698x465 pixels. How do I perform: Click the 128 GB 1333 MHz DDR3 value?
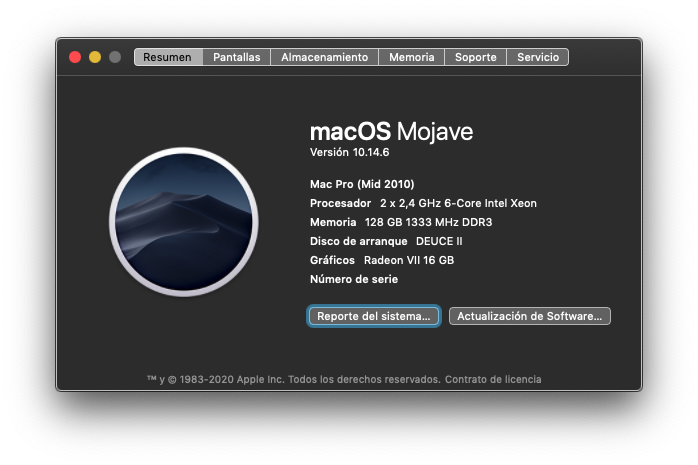point(428,222)
